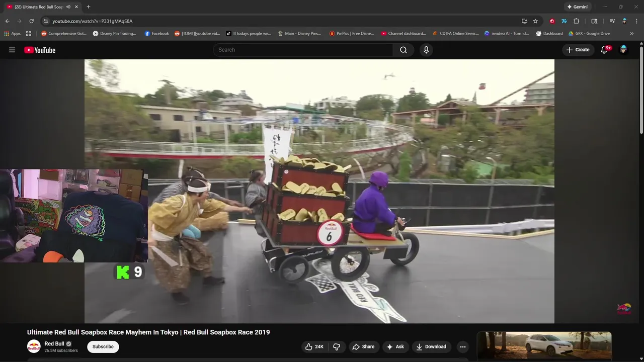Open the [TOMT][youtube vid... bookmark
Image resolution: width=644 pixels, height=362 pixels.
pos(197,34)
